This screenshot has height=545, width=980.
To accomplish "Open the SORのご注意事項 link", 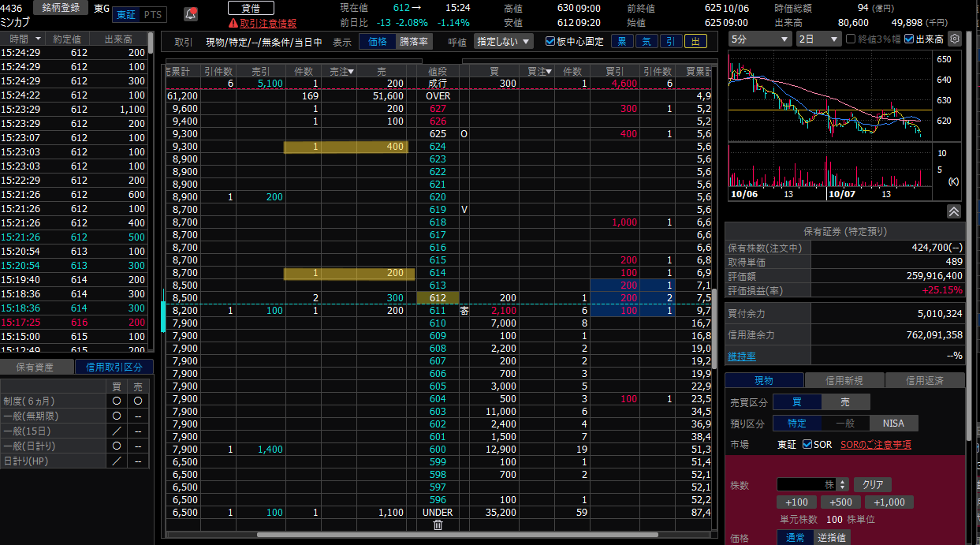I will point(875,445).
